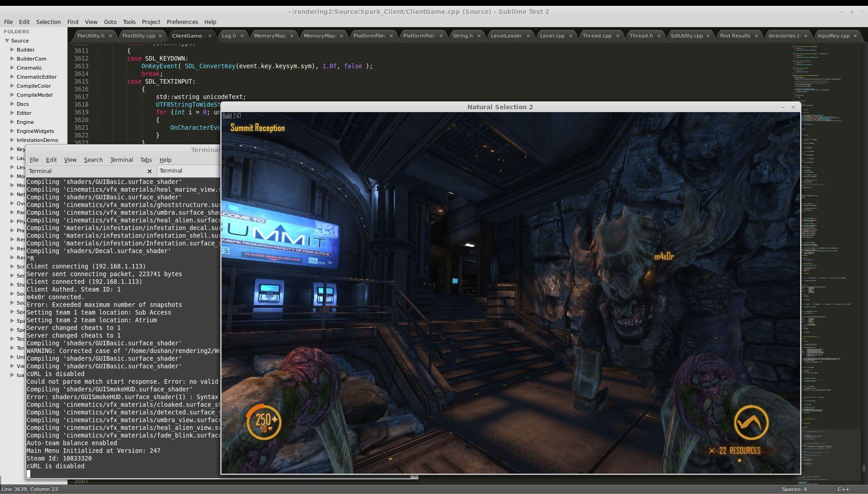Open the Project menu
Viewport: 868px width, 494px height.
pyautogui.click(x=151, y=22)
